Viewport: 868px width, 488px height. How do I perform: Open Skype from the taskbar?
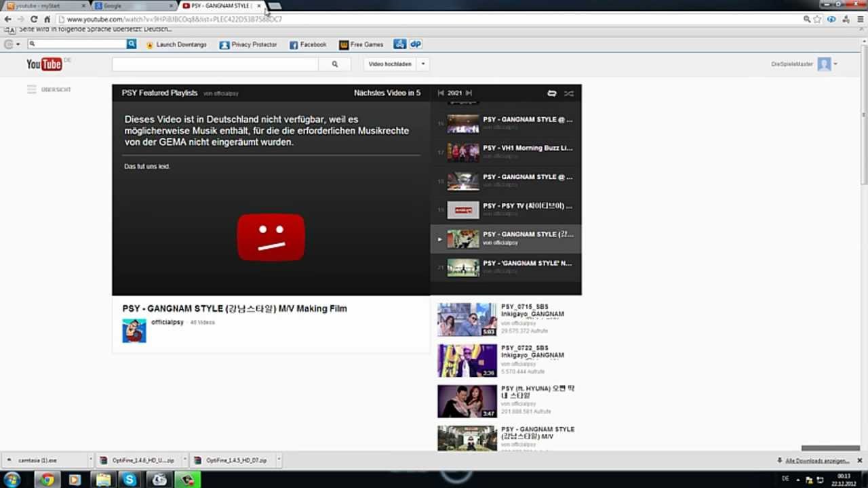click(130, 480)
